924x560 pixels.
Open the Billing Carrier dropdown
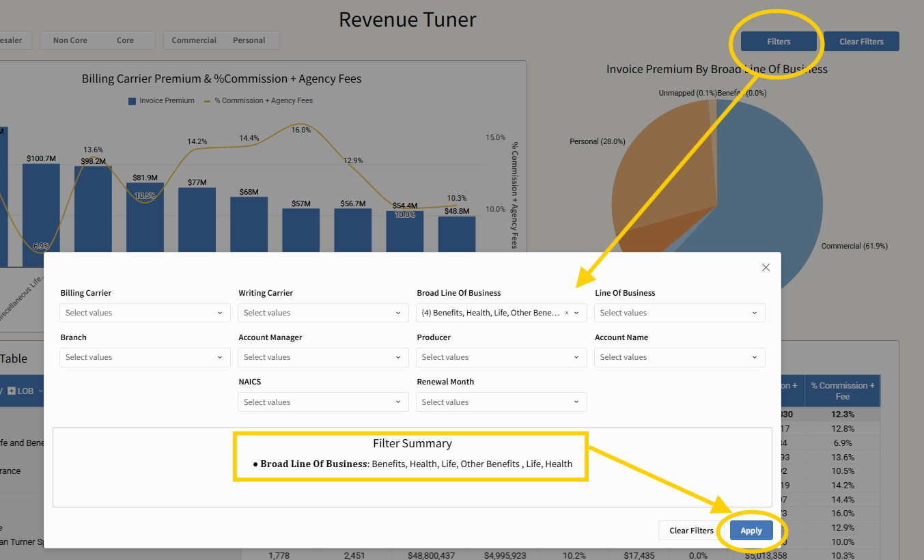(145, 313)
